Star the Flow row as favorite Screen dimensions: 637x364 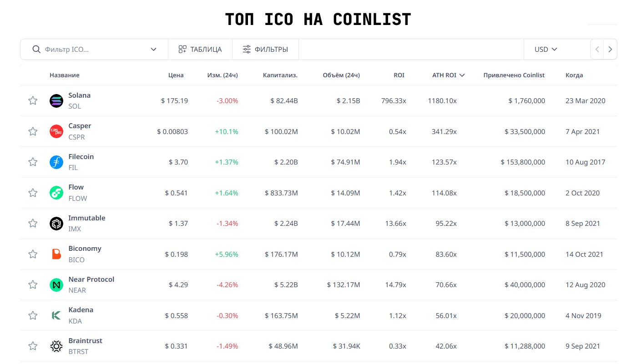coord(32,192)
